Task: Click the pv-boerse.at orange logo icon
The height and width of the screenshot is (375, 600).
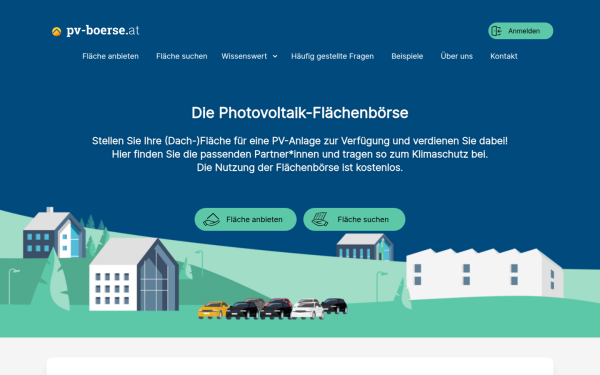Action: tap(56, 31)
